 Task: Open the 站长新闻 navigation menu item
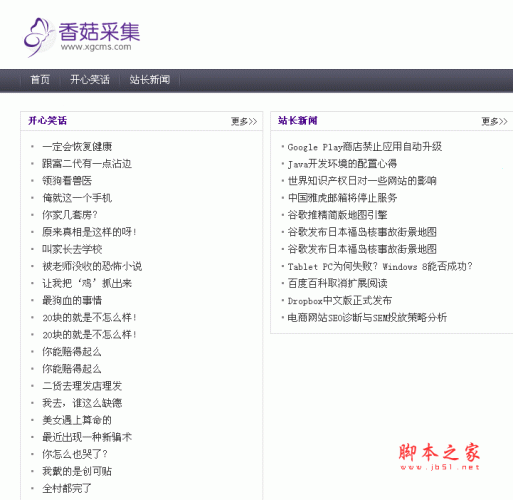coord(150,80)
